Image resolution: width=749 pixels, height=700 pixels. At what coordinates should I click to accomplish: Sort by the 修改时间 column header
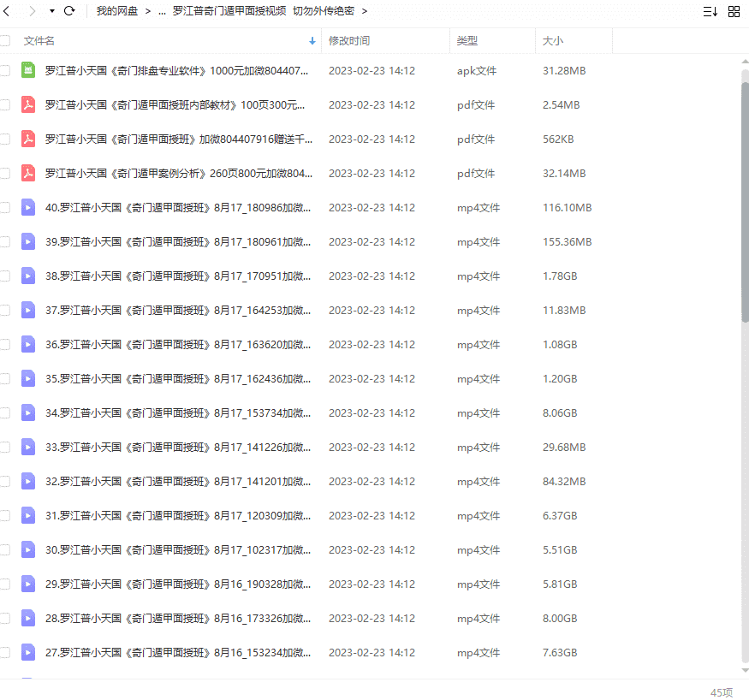tap(349, 40)
